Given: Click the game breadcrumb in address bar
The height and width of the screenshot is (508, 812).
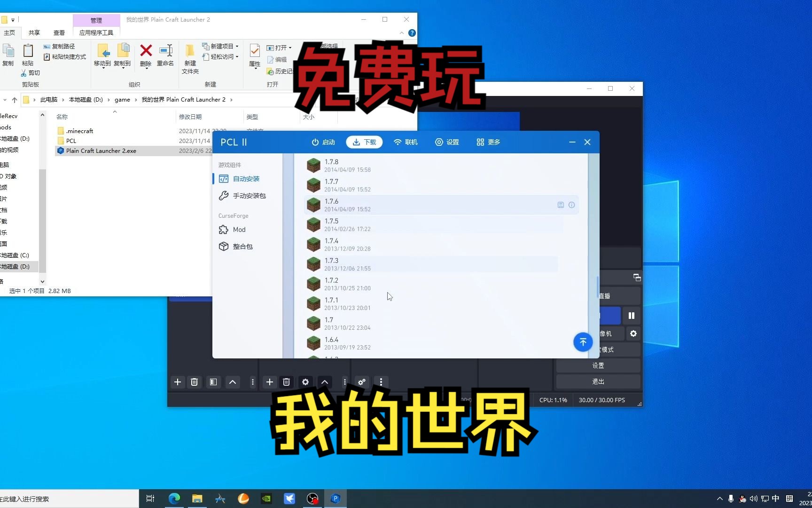Looking at the screenshot, I should click(x=122, y=100).
